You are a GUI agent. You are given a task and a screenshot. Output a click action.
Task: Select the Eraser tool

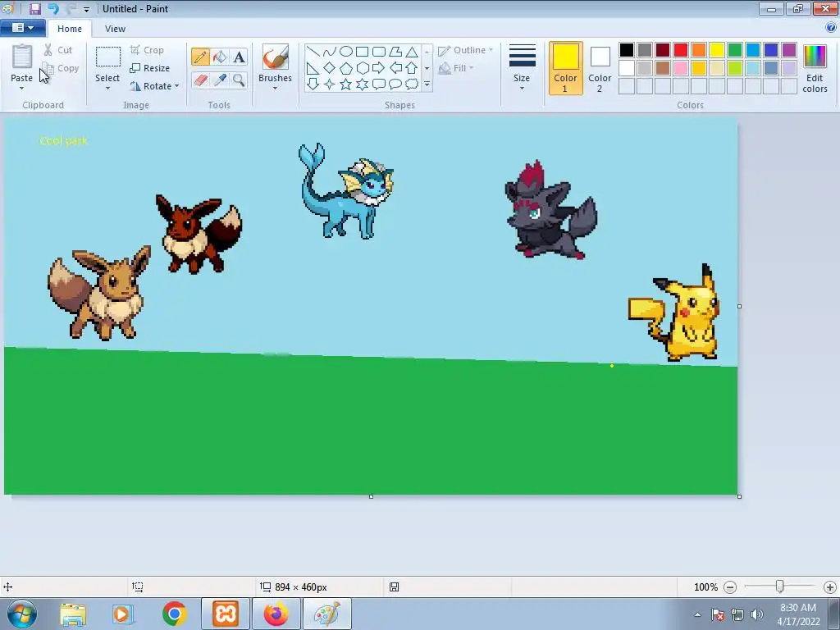point(200,80)
